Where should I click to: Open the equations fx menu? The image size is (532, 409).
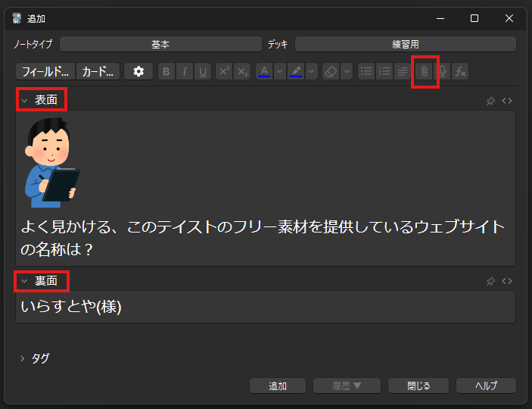click(460, 71)
